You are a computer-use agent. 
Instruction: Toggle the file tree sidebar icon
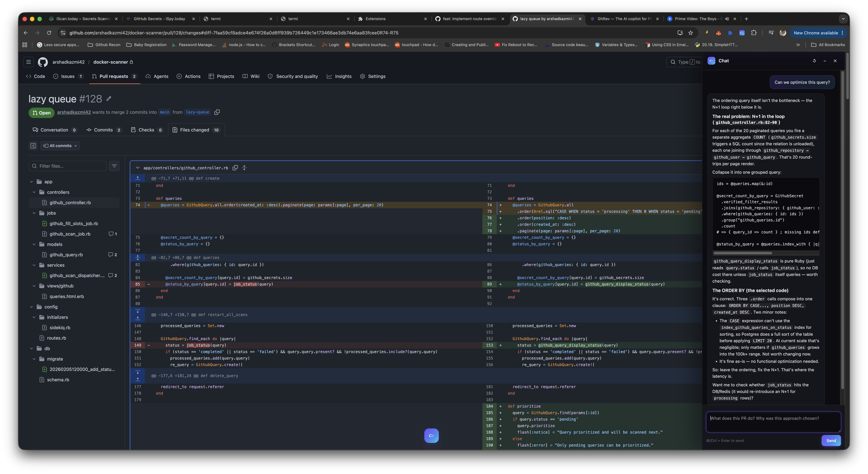[33, 146]
